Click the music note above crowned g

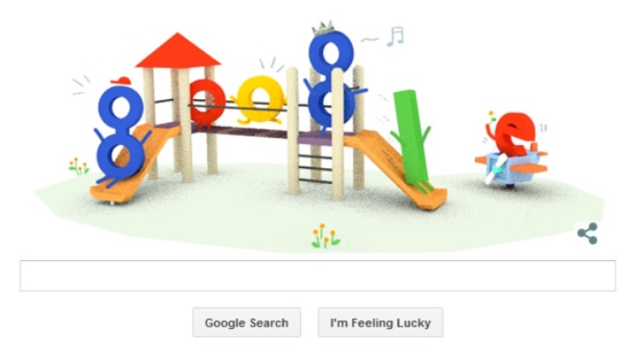pyautogui.click(x=395, y=36)
